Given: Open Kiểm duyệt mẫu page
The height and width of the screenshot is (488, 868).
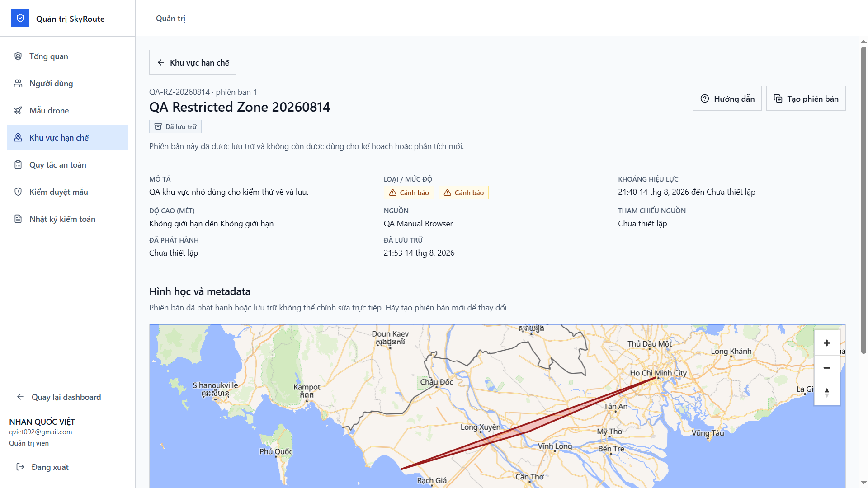Looking at the screenshot, I should (68, 192).
